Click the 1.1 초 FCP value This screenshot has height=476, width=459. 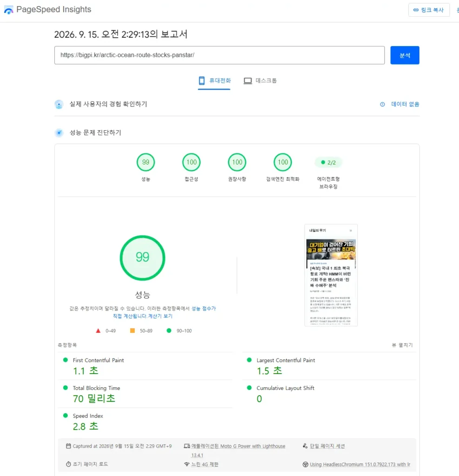pyautogui.click(x=86, y=371)
